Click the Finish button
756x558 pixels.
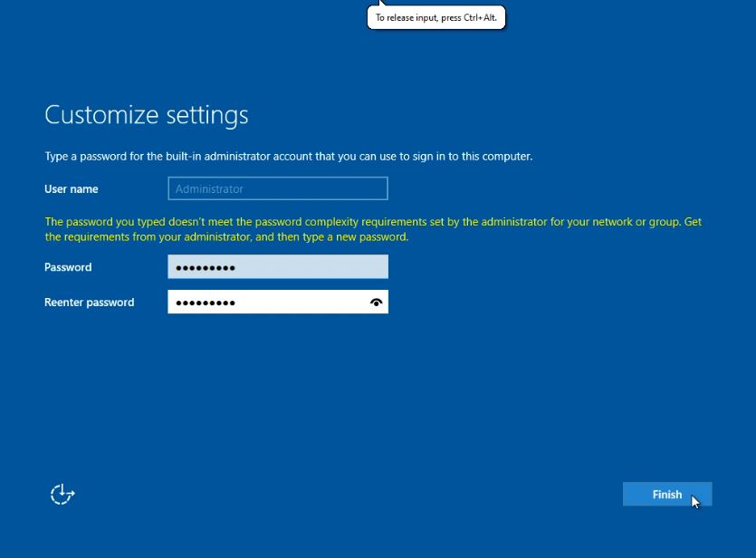666,495
